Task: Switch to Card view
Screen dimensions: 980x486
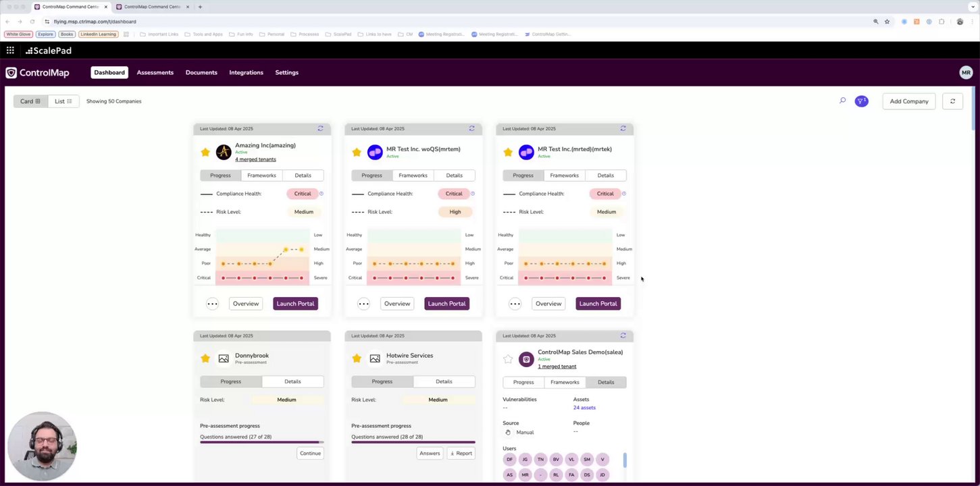Action: pos(30,101)
